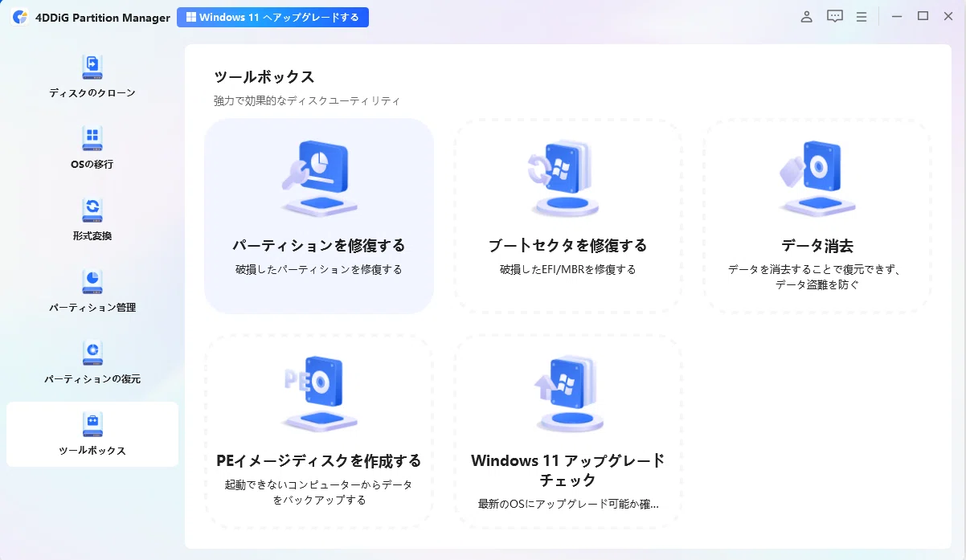The width and height of the screenshot is (966, 560).
Task: Click the 形式変換 label
Action: [92, 236]
